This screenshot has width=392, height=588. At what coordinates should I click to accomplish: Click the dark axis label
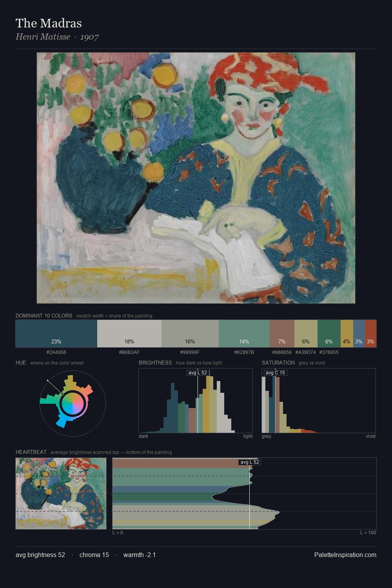coord(143,436)
